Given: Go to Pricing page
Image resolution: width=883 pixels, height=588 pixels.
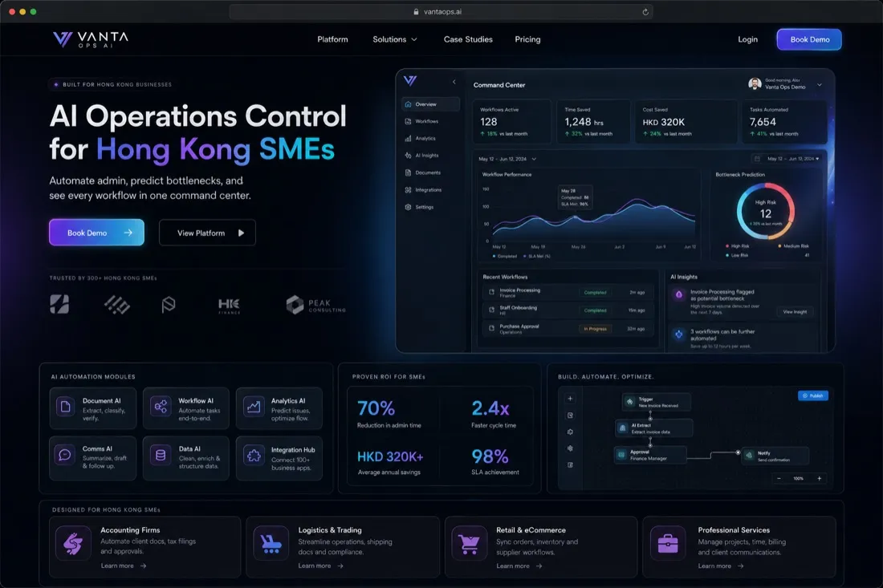Looking at the screenshot, I should 527,39.
